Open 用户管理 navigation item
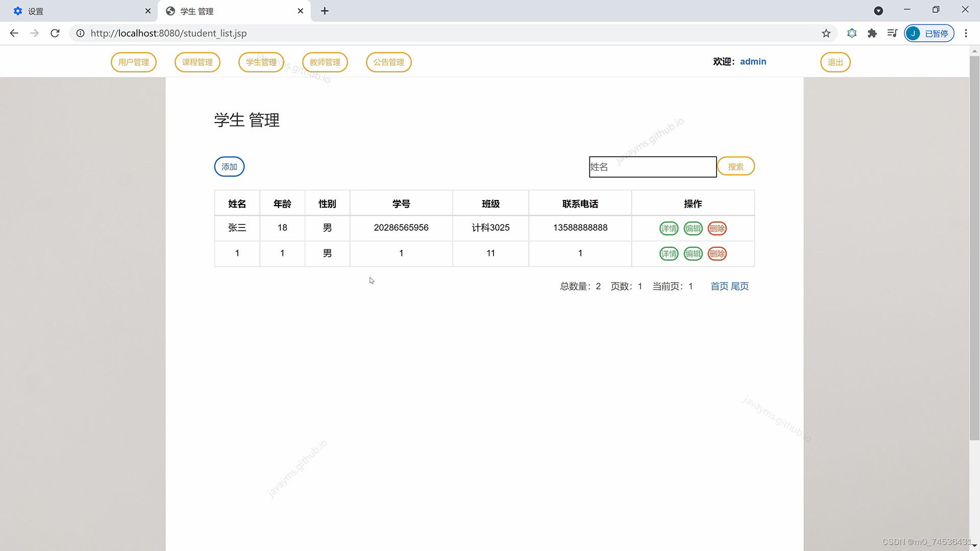Screen dimensions: 980x551 coord(134,62)
